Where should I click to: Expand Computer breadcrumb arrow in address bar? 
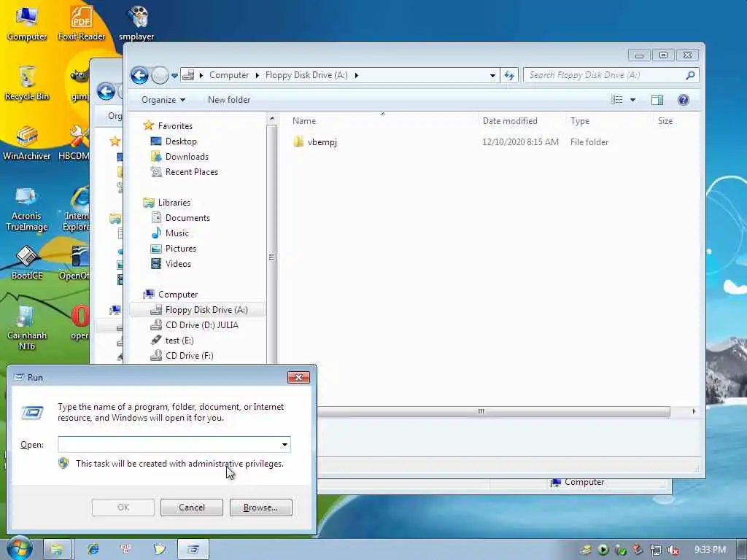[x=258, y=75]
